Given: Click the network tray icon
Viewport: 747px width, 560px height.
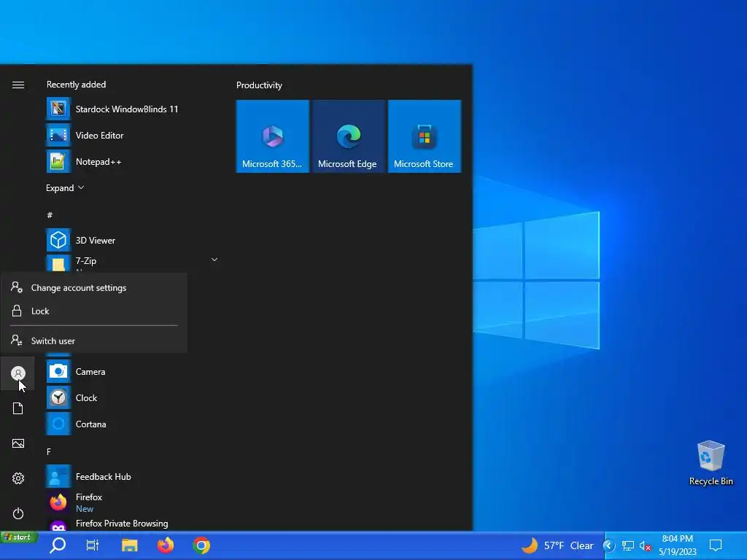Looking at the screenshot, I should [628, 545].
